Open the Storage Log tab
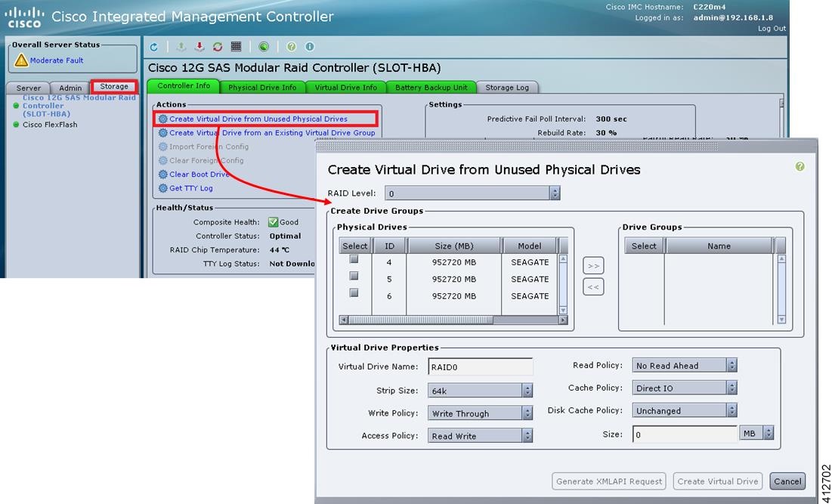Viewport: 832px width, 504px height. [x=507, y=87]
